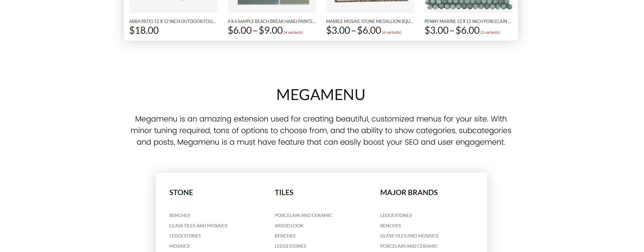Go to Porcelain and Ceramic under Tiles
Viewport: 644px width, 252px height.
(x=303, y=215)
